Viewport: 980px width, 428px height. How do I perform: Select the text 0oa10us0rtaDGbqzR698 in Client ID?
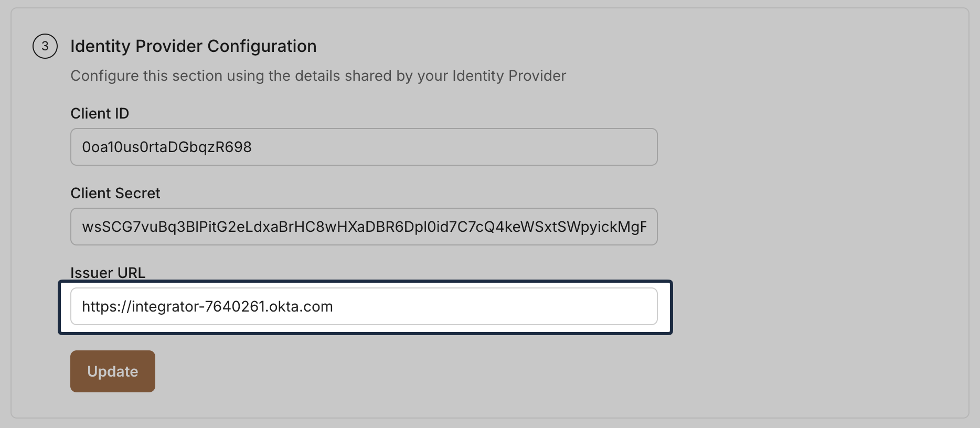coord(167,147)
